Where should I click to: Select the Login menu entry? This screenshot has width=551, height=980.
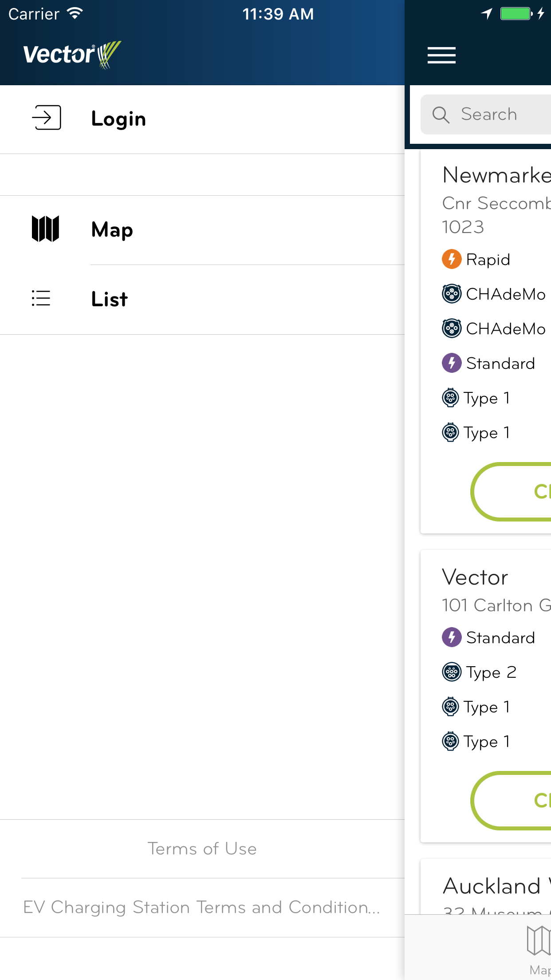click(118, 118)
